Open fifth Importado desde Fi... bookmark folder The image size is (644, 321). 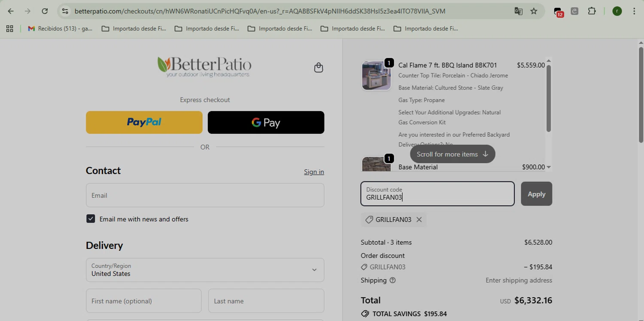tap(426, 29)
